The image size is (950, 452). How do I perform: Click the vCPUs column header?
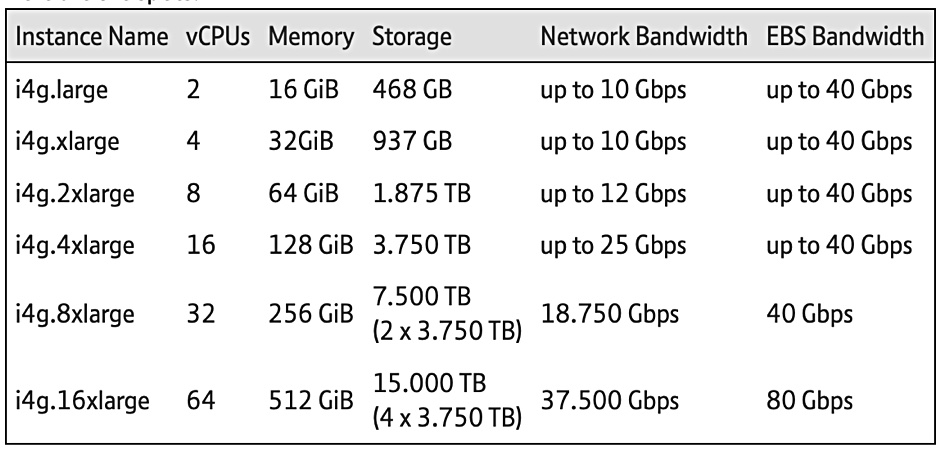(218, 37)
